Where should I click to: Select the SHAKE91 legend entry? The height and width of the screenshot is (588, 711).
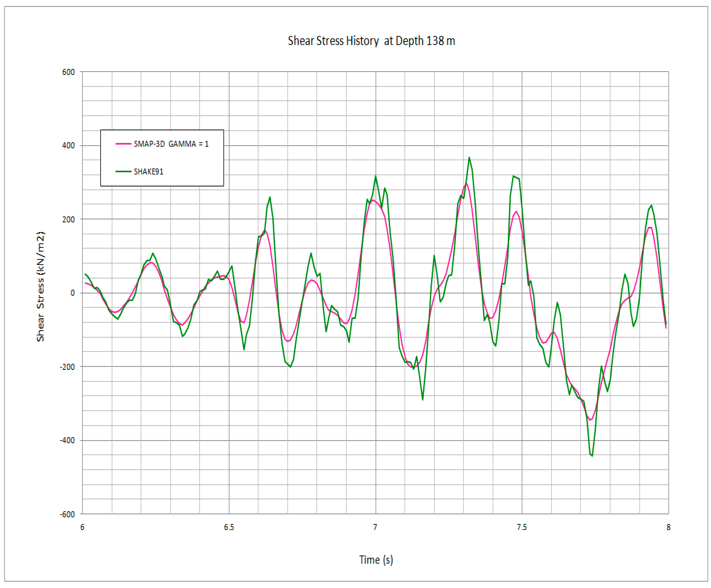[148, 172]
